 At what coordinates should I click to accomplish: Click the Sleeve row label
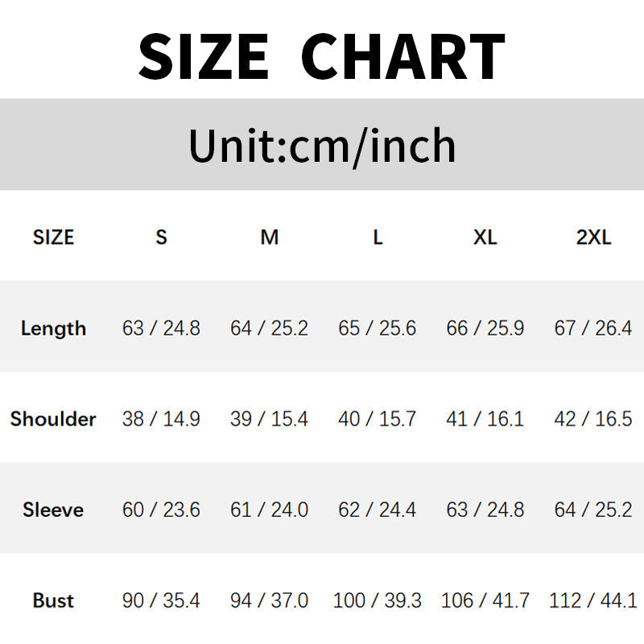(53, 510)
